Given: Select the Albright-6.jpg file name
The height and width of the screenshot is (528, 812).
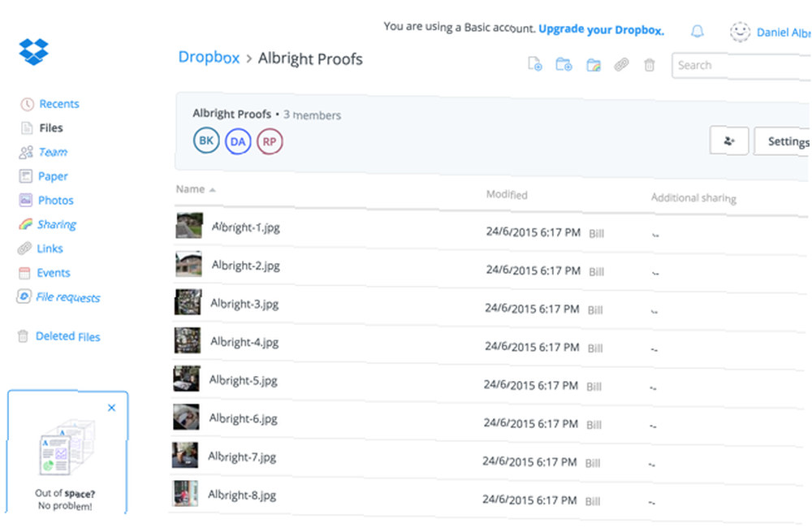Looking at the screenshot, I should [244, 418].
